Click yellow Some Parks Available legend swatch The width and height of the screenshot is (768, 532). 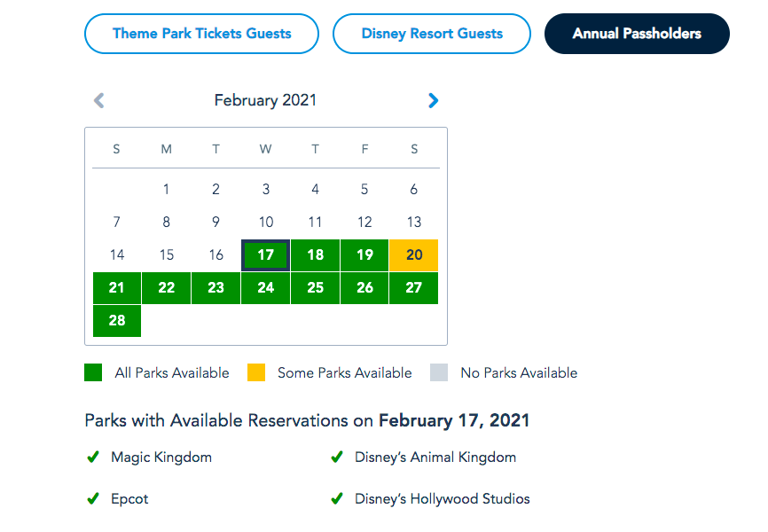pos(255,373)
